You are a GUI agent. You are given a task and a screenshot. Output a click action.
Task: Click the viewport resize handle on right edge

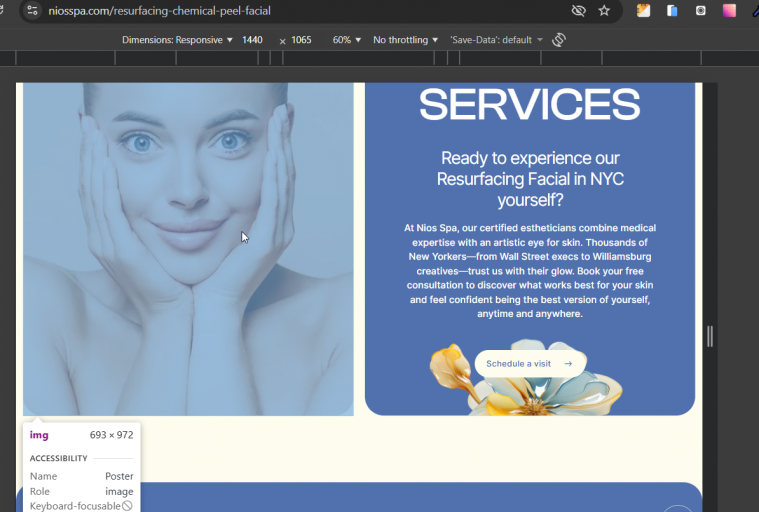(x=710, y=336)
